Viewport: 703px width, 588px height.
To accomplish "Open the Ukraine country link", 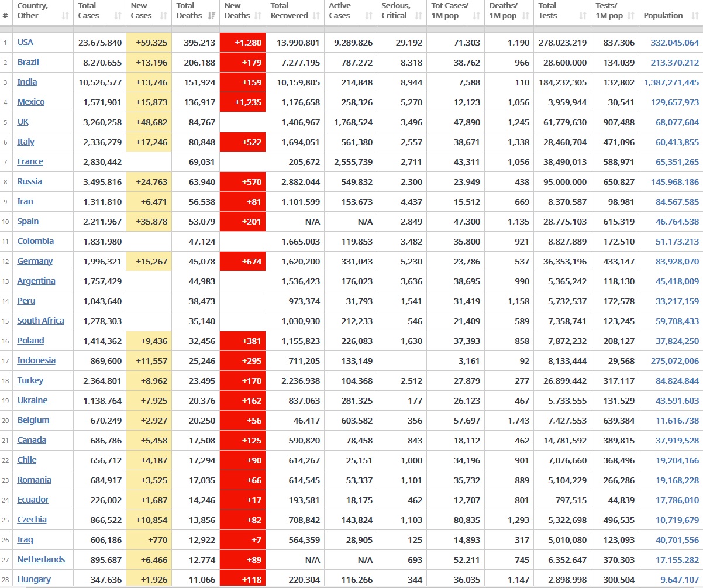I will click(32, 400).
